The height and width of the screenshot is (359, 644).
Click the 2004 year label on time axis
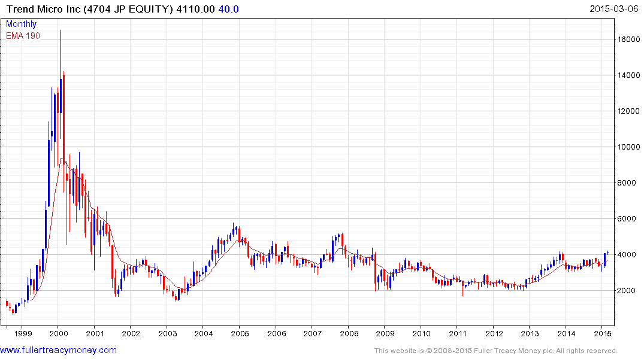coord(204,333)
